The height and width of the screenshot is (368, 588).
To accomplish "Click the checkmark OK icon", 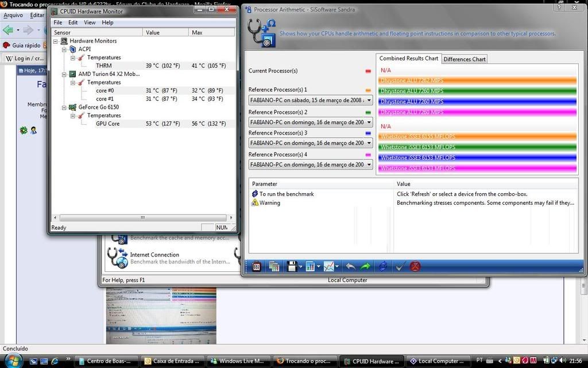I will [x=400, y=266].
